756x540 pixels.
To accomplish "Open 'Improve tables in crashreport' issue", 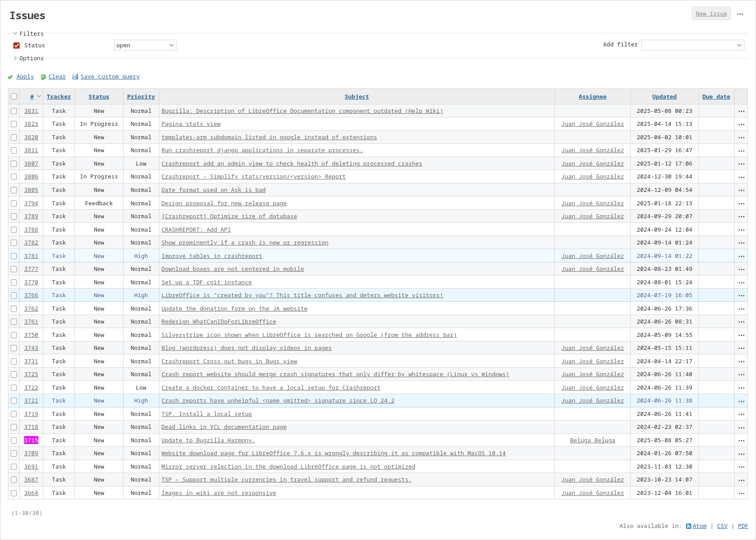I will 212,256.
